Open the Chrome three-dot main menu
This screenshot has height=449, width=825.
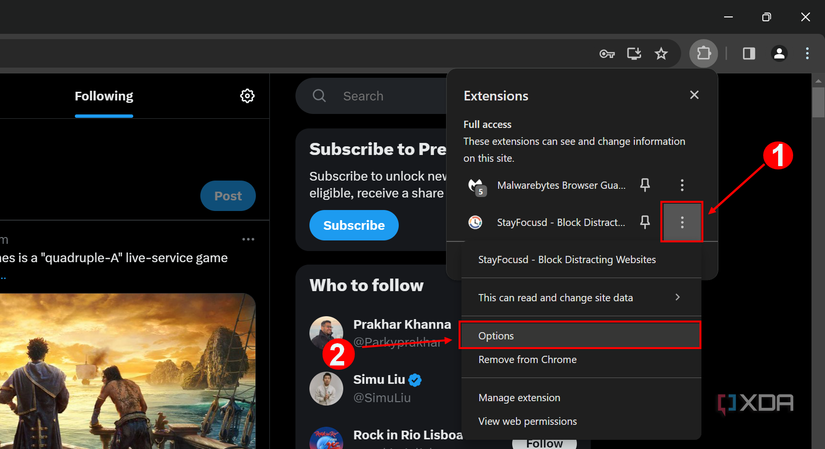tap(807, 53)
